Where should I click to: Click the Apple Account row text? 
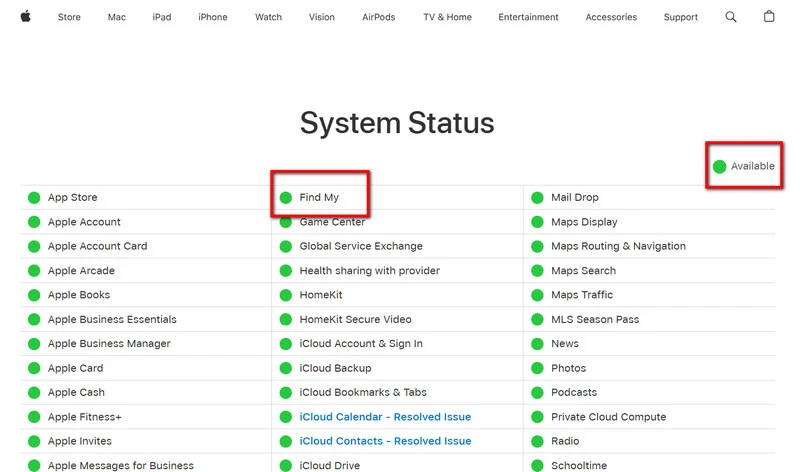pyautogui.click(x=84, y=222)
